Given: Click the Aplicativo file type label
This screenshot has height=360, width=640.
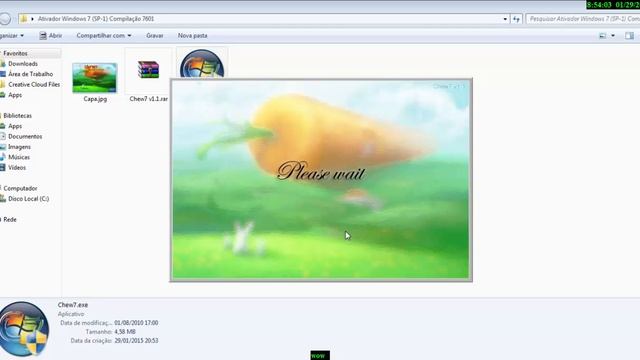Looking at the screenshot, I should point(71,314).
